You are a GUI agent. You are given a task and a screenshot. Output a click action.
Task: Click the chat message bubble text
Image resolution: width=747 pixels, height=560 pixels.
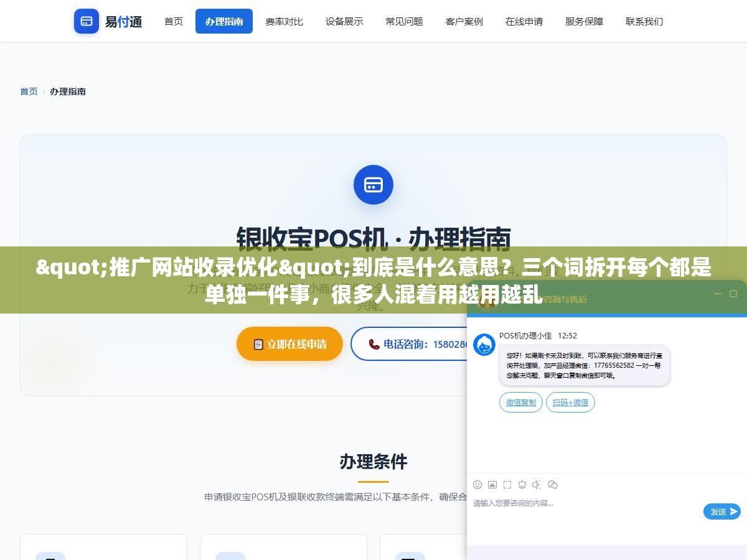pos(585,365)
